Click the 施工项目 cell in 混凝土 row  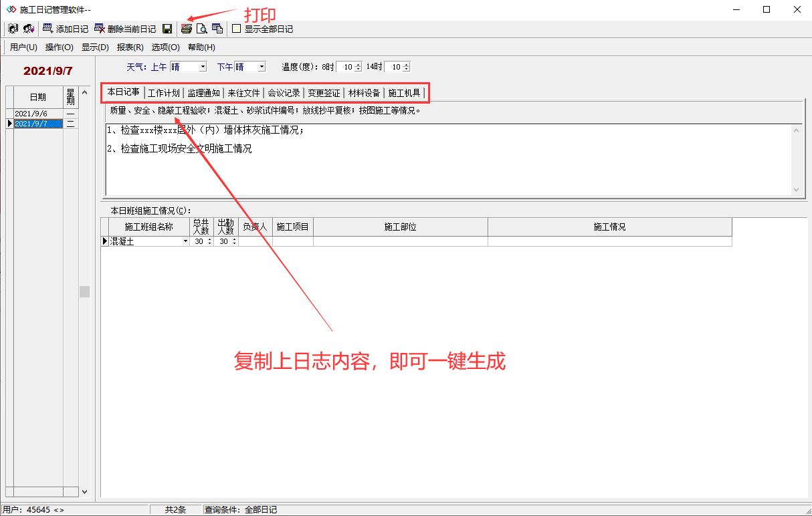pos(293,241)
